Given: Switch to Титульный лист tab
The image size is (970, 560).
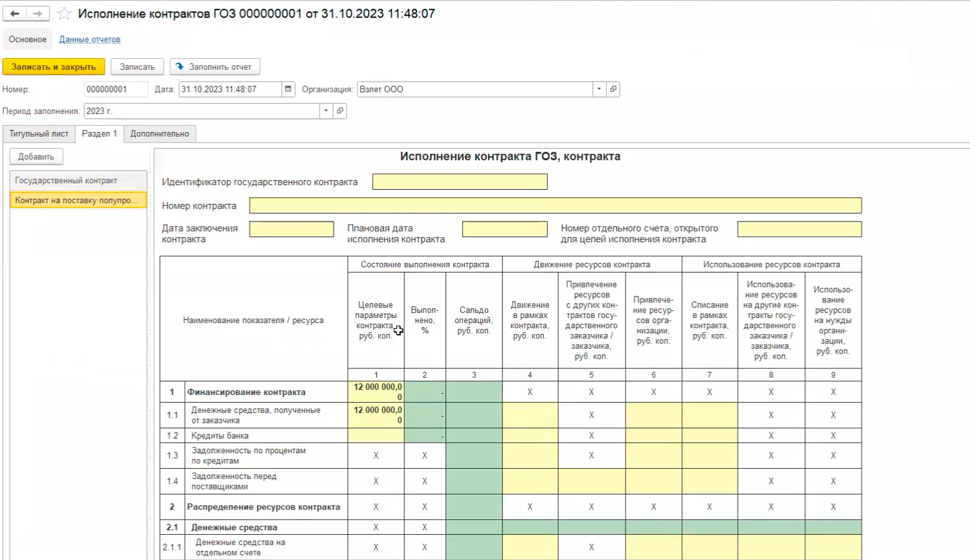Looking at the screenshot, I should 39,134.
